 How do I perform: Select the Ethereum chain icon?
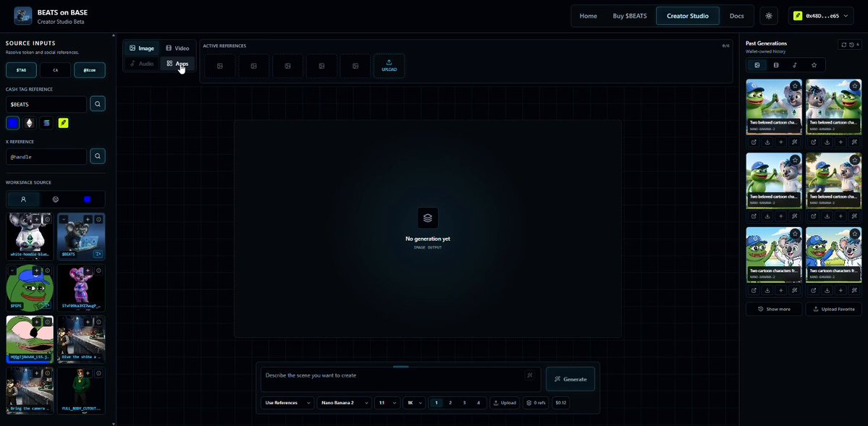tap(30, 123)
